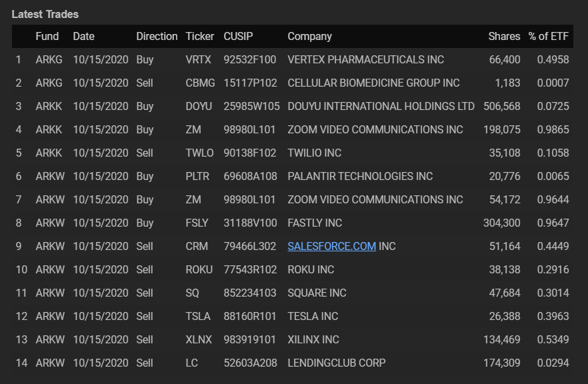588x384 pixels.
Task: Select ticker VRTX
Action: tap(199, 59)
